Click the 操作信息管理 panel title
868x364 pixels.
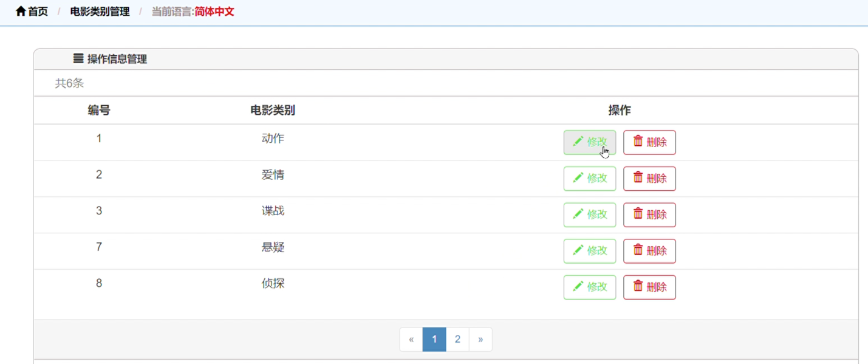tap(117, 59)
